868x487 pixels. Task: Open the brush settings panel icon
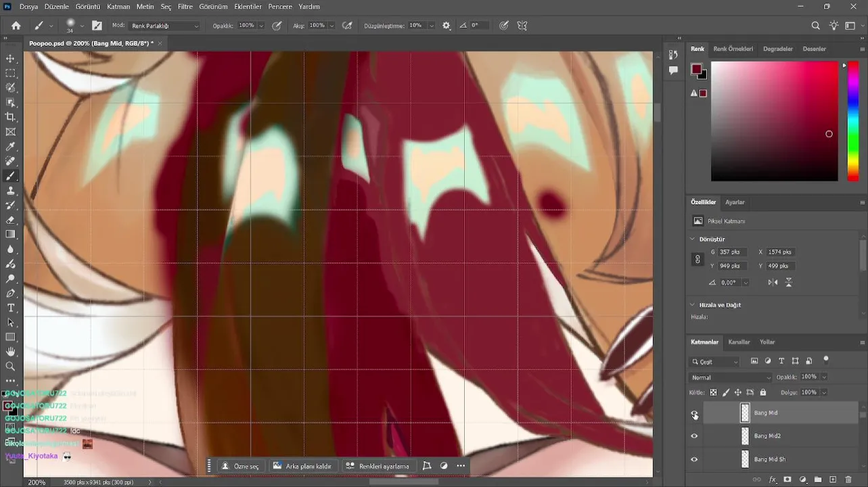click(x=97, y=26)
